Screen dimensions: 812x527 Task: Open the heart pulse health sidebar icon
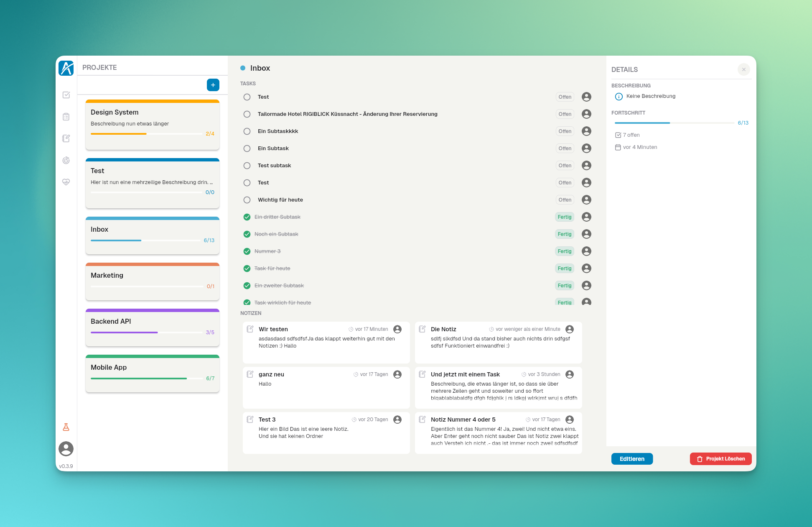66,182
